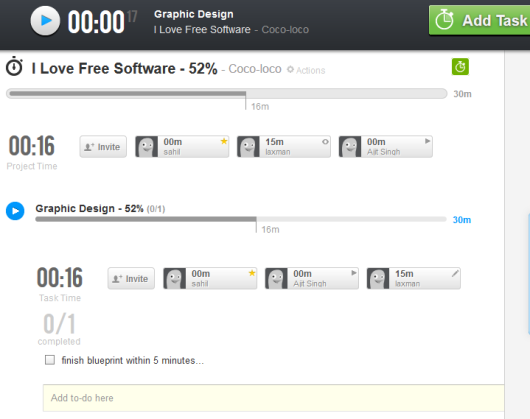
Task: Select laxman's 15m card in the project row
Action: click(x=284, y=147)
